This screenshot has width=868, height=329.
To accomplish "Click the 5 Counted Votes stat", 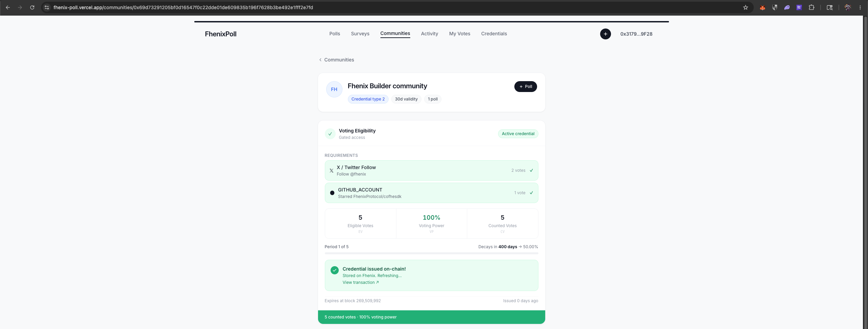I will tap(502, 224).
